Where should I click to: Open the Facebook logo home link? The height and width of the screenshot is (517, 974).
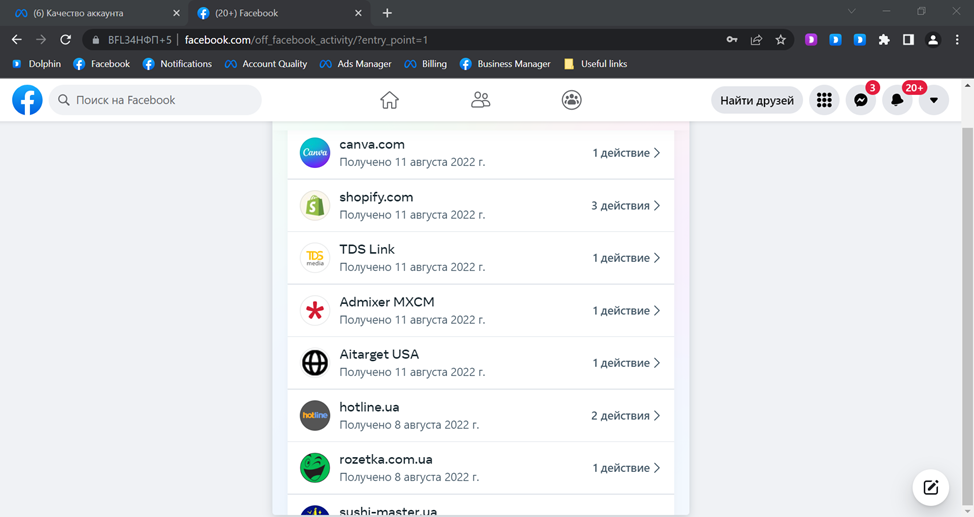coord(27,100)
